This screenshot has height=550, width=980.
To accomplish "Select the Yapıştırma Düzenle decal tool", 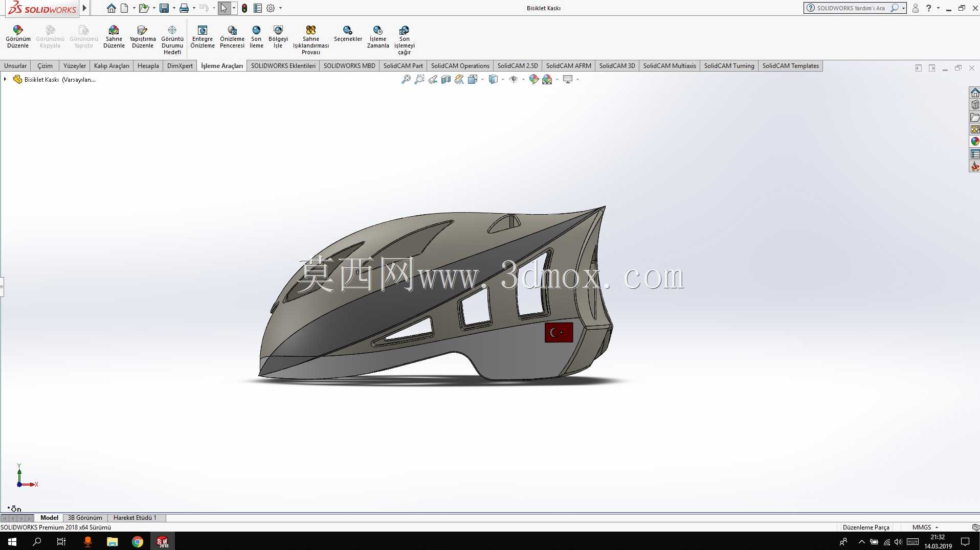I will coord(143,37).
